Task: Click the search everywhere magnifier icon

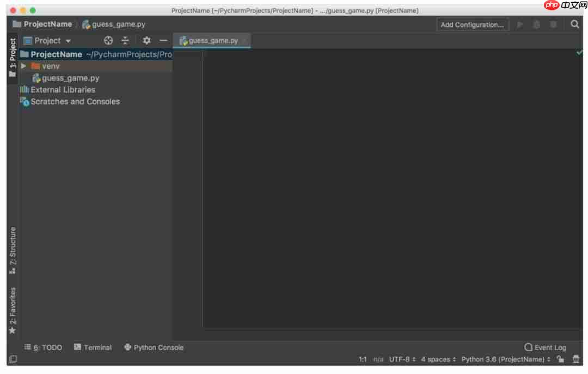Action: tap(575, 24)
